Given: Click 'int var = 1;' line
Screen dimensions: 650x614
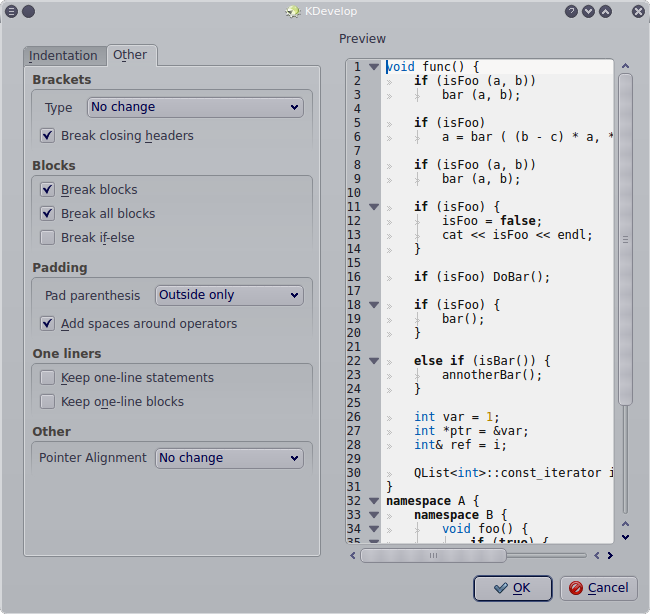Looking at the screenshot, I should point(457,417).
